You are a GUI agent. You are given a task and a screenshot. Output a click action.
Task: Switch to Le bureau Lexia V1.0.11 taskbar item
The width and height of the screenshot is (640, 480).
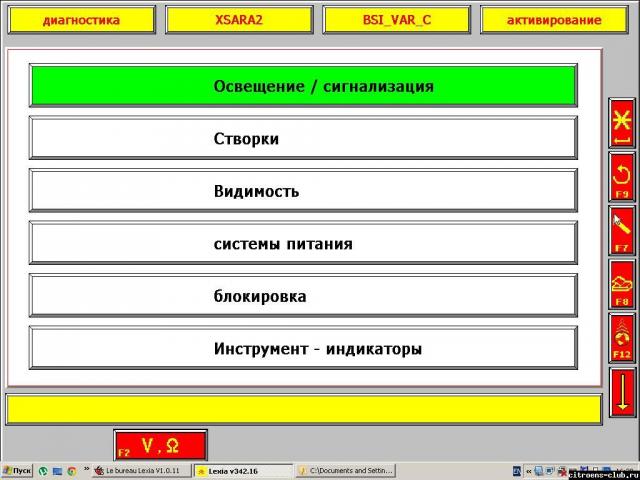click(x=142, y=471)
